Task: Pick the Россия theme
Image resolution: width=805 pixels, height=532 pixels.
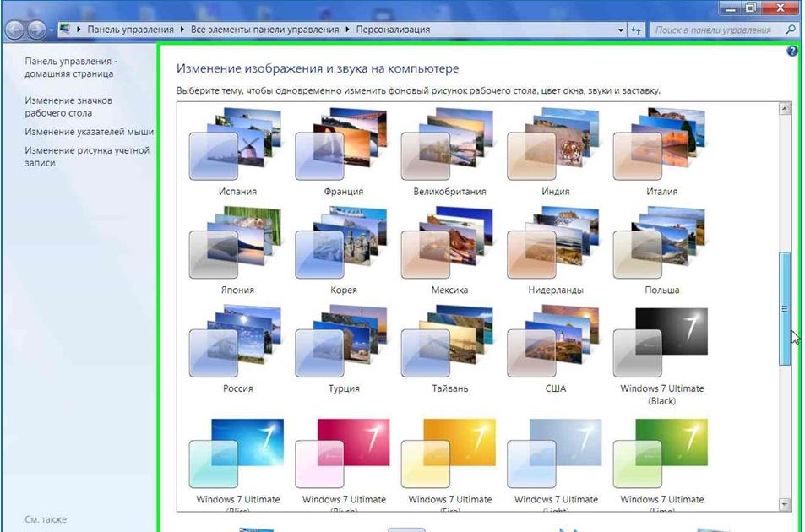Action: pyautogui.click(x=237, y=350)
